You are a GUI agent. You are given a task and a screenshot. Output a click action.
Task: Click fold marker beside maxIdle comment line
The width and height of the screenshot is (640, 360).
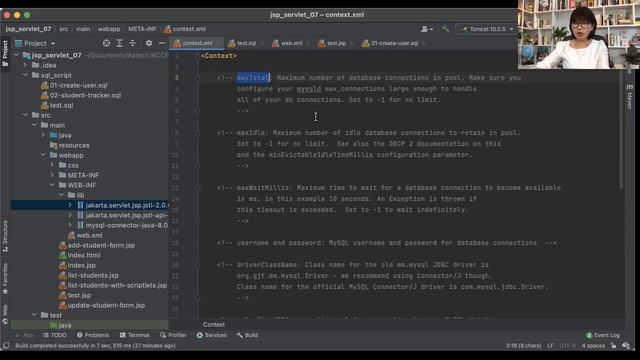pos(198,133)
